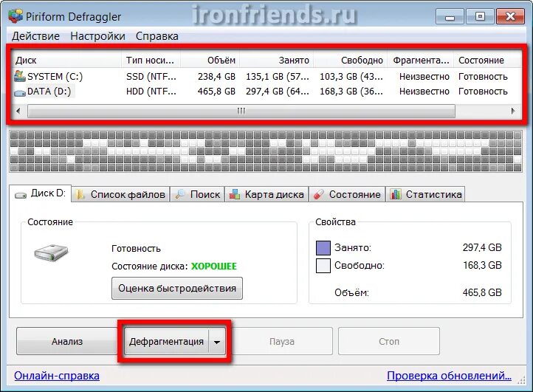Open the Справка menu
The image size is (533, 392).
(x=157, y=36)
